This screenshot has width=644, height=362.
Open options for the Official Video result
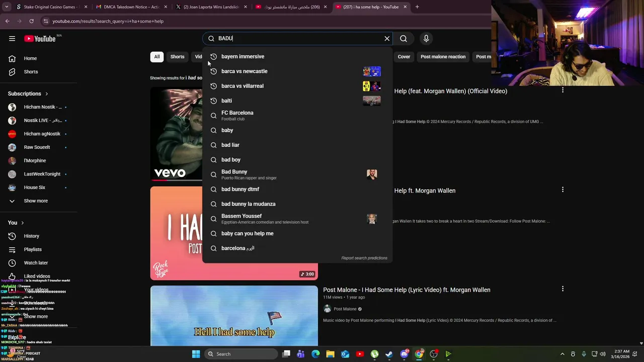click(562, 90)
